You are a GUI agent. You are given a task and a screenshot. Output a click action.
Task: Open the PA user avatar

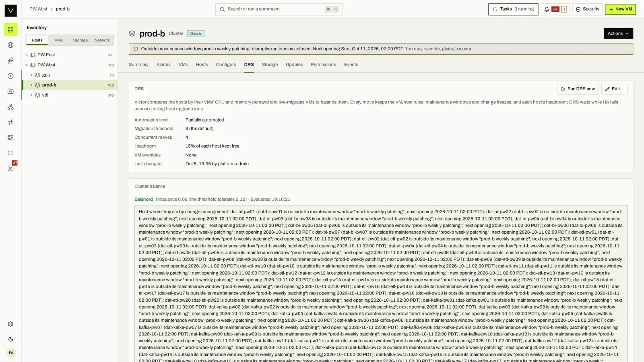coord(11,353)
